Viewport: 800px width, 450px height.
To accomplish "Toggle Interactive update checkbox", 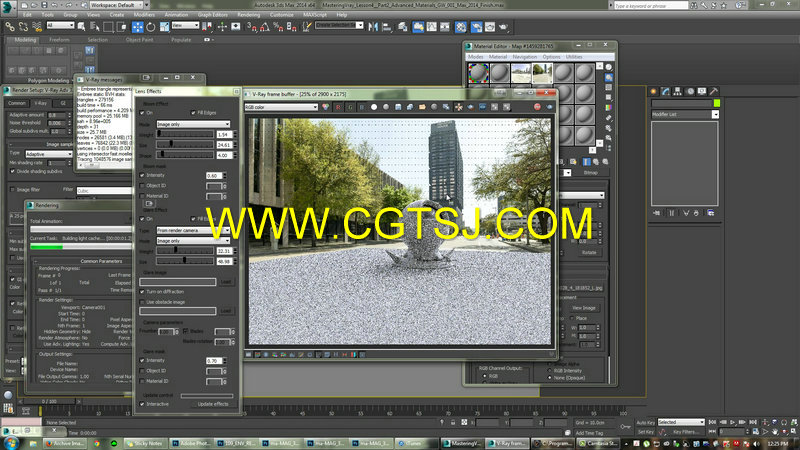I will (x=142, y=404).
